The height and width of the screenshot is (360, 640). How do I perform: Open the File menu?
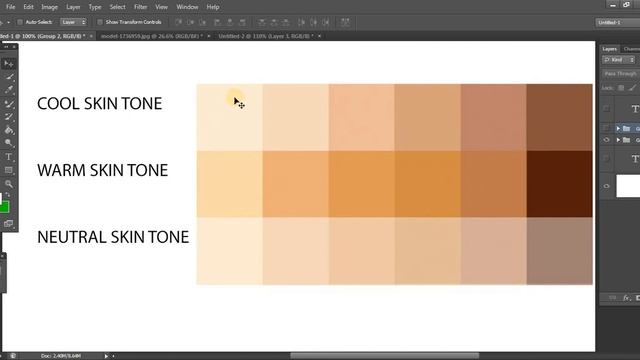click(x=10, y=7)
